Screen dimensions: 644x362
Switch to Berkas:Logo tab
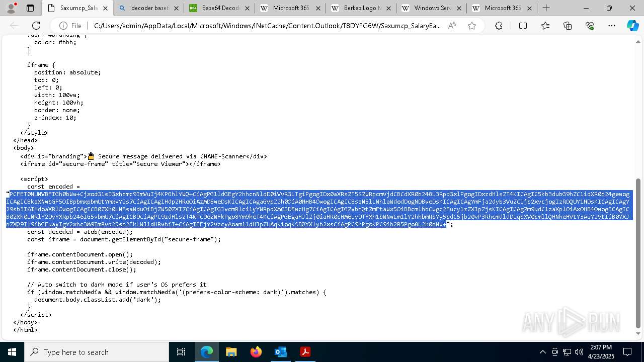pyautogui.click(x=360, y=8)
